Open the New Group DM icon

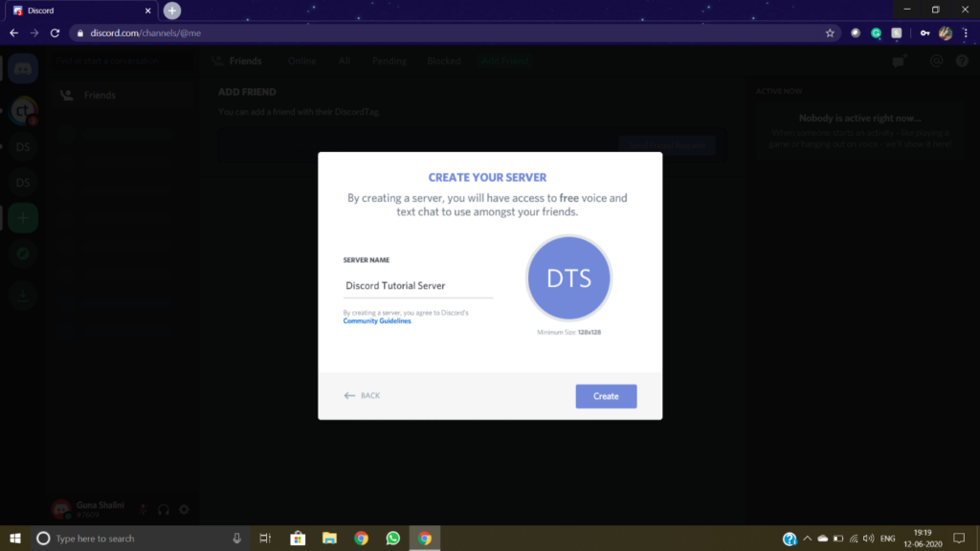tap(900, 60)
